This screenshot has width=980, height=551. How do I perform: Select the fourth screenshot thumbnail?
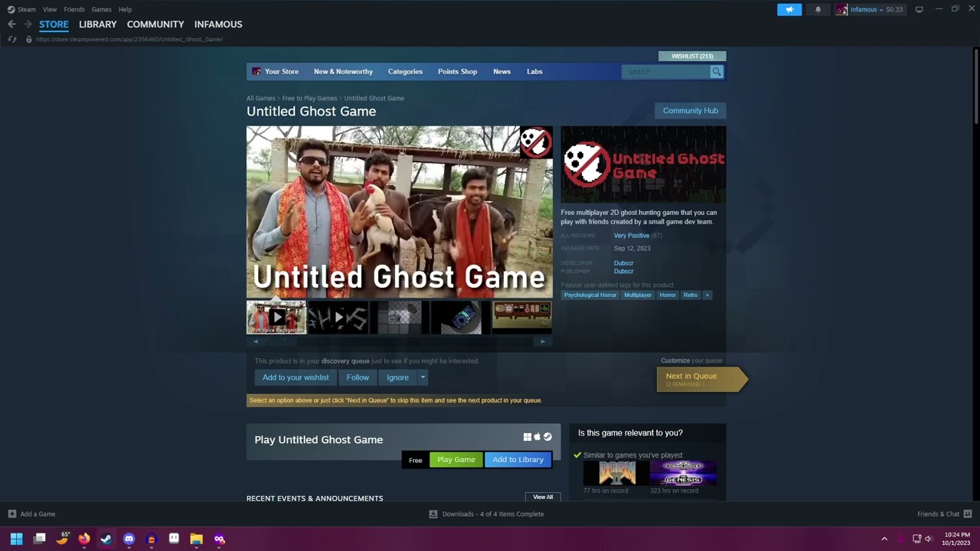point(460,317)
